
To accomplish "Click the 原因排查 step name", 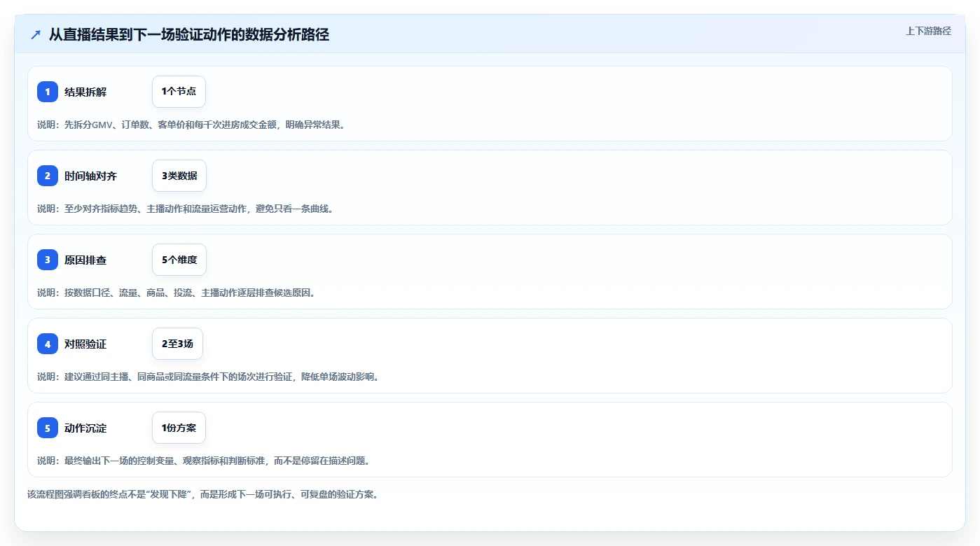I will pyautogui.click(x=85, y=260).
